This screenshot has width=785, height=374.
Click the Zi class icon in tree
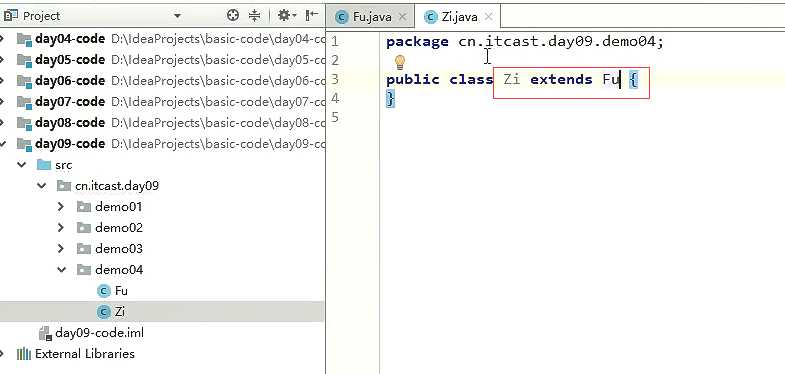pyautogui.click(x=104, y=312)
